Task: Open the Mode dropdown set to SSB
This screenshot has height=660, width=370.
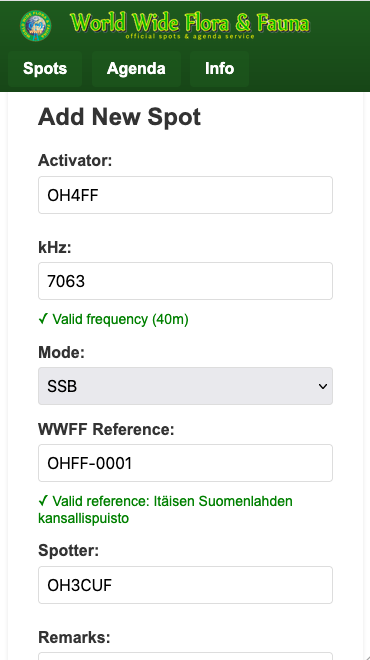Action: tap(186, 386)
